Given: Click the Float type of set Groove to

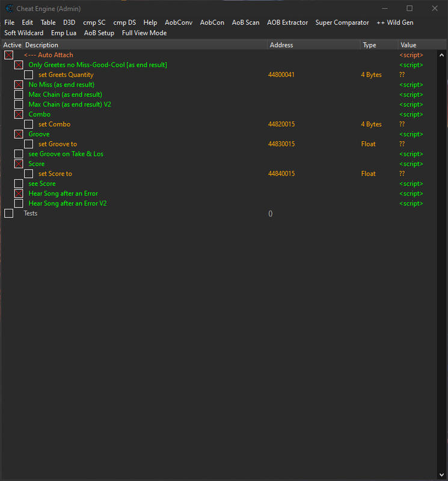Looking at the screenshot, I should coord(368,144).
